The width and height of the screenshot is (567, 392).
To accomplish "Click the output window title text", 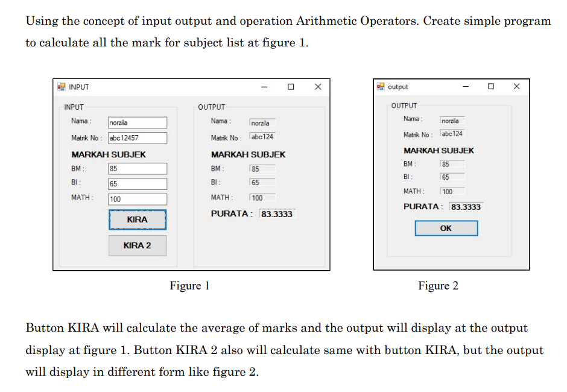I will pyautogui.click(x=398, y=87).
